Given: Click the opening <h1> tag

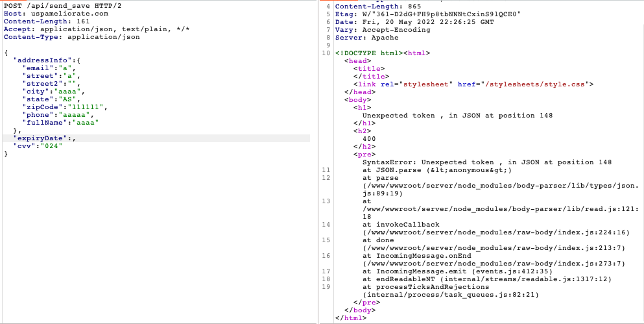Looking at the screenshot, I should coord(363,108).
